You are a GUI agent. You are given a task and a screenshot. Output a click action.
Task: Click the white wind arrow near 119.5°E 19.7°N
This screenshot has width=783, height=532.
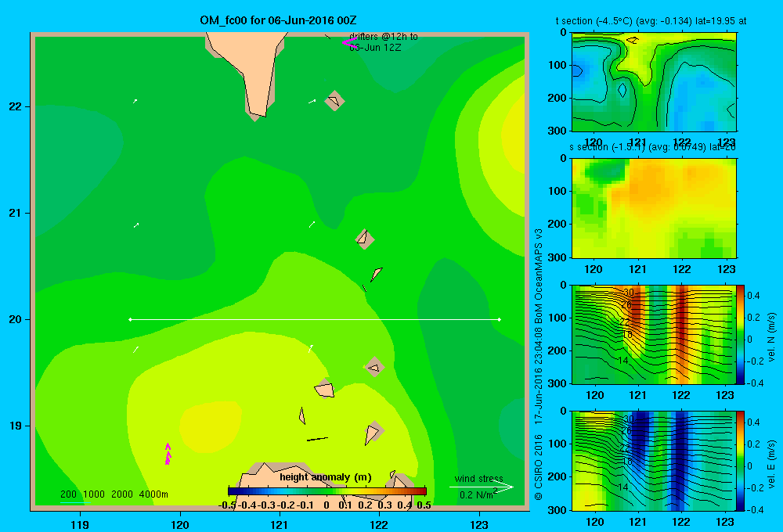(x=135, y=350)
